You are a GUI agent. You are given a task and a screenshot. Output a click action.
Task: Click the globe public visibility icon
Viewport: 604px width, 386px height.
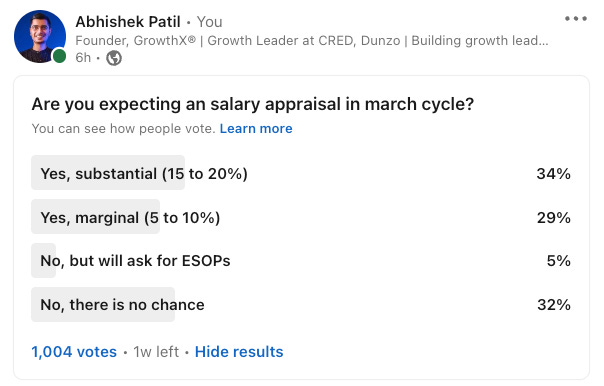pyautogui.click(x=114, y=58)
